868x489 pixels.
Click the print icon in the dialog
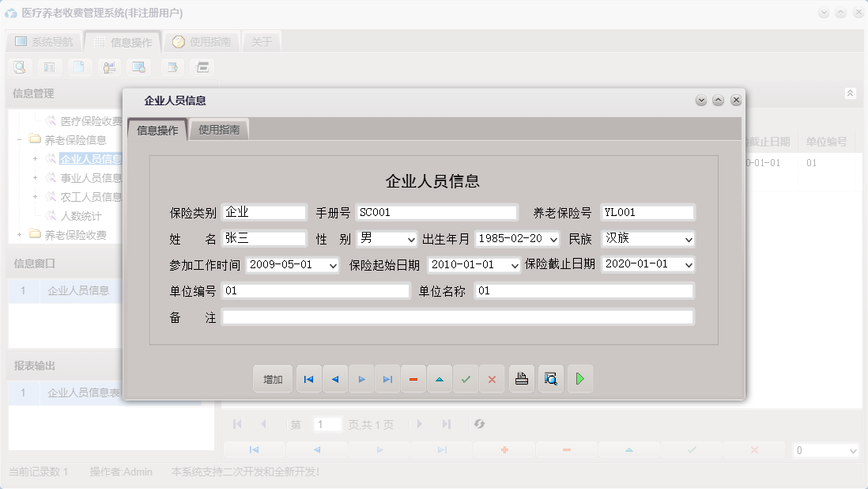coord(521,378)
